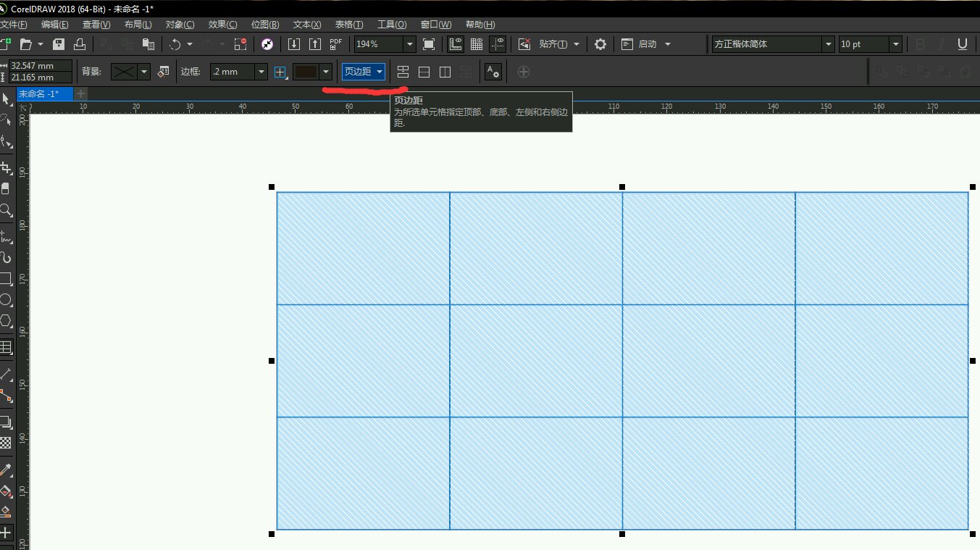Screen dimensions: 980x550
Task: Select the Connector tool
Action: click(6, 396)
